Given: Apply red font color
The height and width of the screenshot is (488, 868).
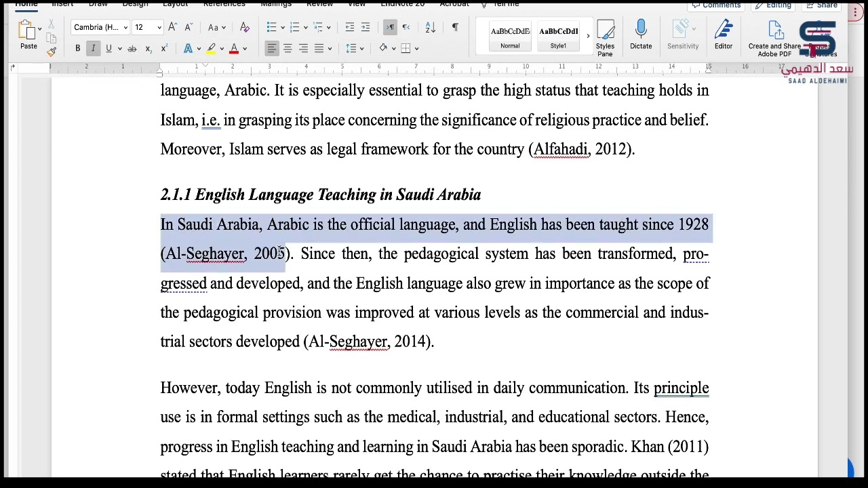Looking at the screenshot, I should pyautogui.click(x=234, y=48).
